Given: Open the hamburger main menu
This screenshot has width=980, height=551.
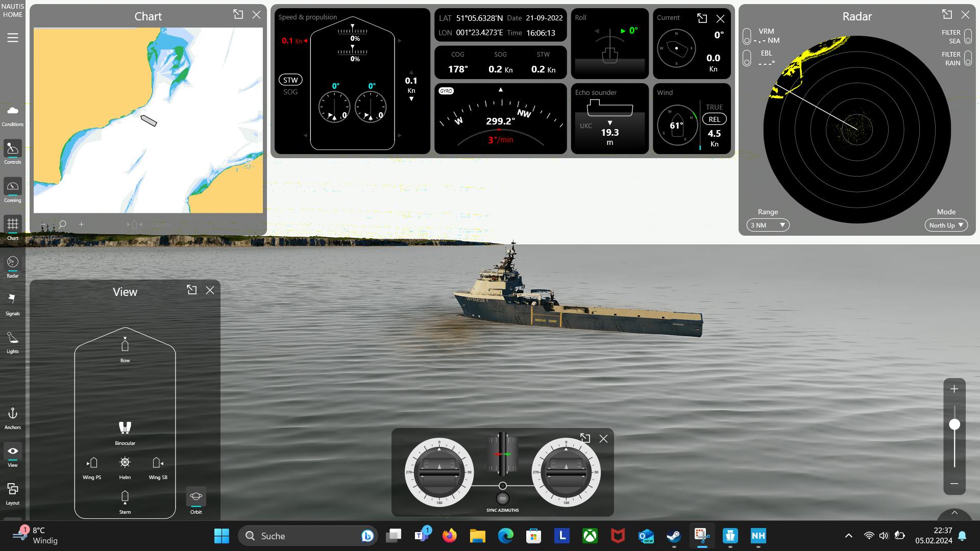Looking at the screenshot, I should click(x=12, y=38).
